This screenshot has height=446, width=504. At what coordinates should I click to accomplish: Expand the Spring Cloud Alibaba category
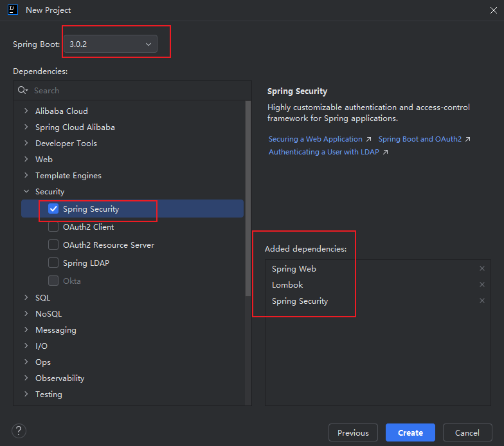coord(26,127)
